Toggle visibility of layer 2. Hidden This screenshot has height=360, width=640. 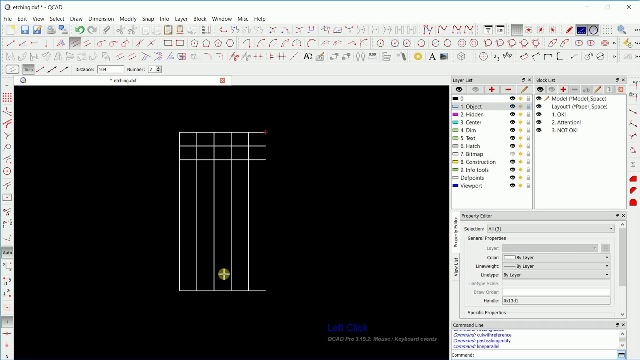512,114
